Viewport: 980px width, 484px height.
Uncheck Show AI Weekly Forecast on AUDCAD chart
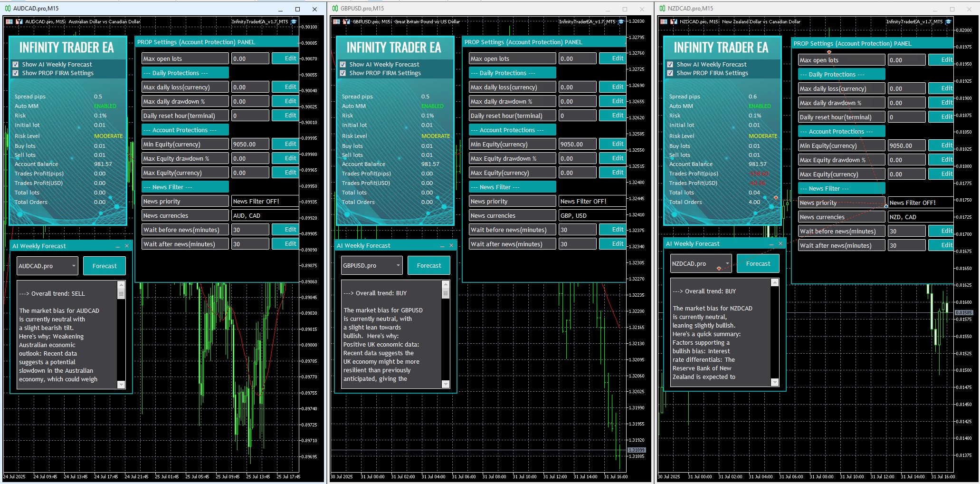[16, 64]
